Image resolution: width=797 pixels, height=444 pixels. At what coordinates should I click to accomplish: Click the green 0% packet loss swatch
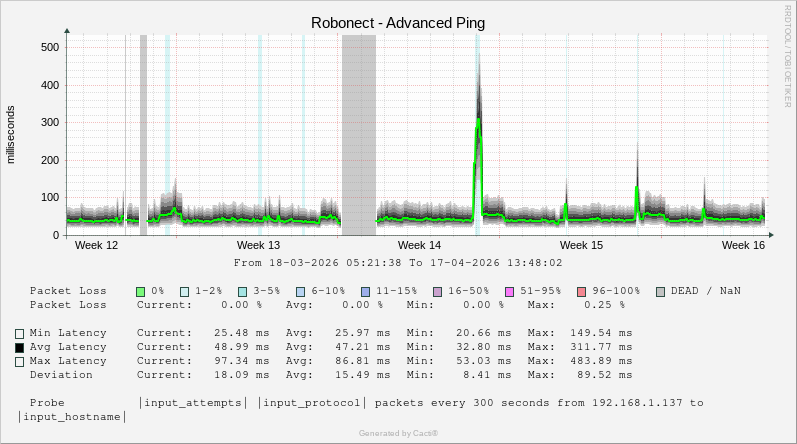click(141, 291)
